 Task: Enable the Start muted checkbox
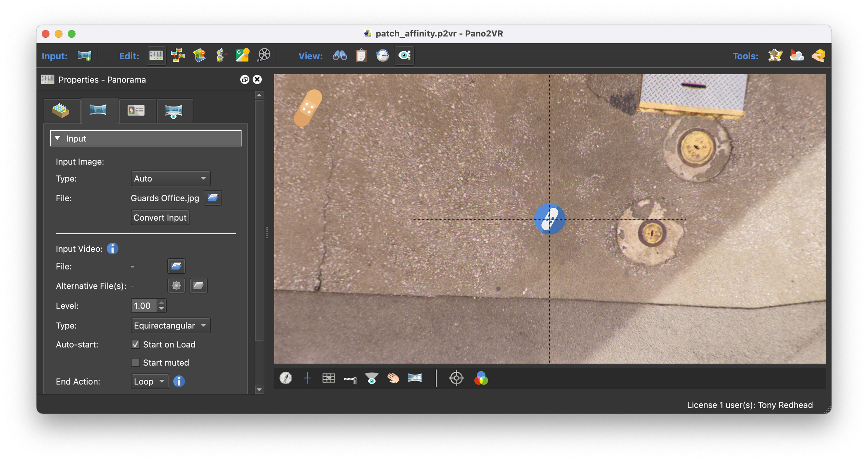[135, 362]
